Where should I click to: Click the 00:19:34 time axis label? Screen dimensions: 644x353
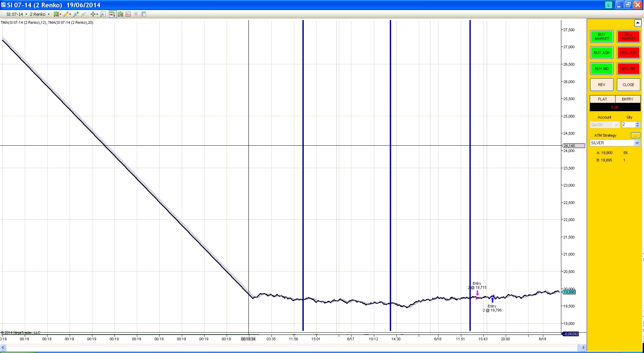(248, 339)
